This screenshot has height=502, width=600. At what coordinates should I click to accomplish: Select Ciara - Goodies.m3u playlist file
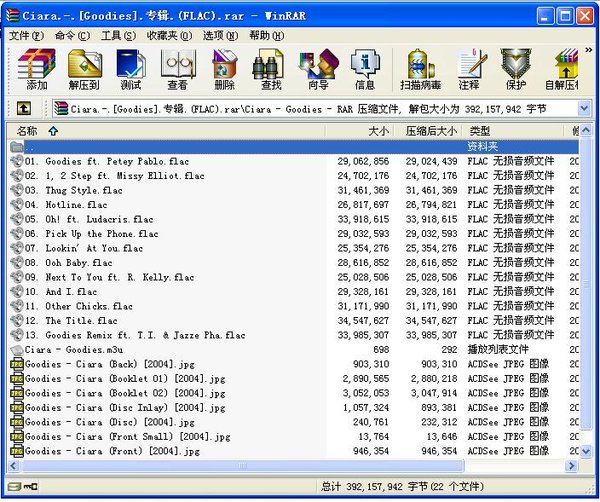pyautogui.click(x=71, y=350)
